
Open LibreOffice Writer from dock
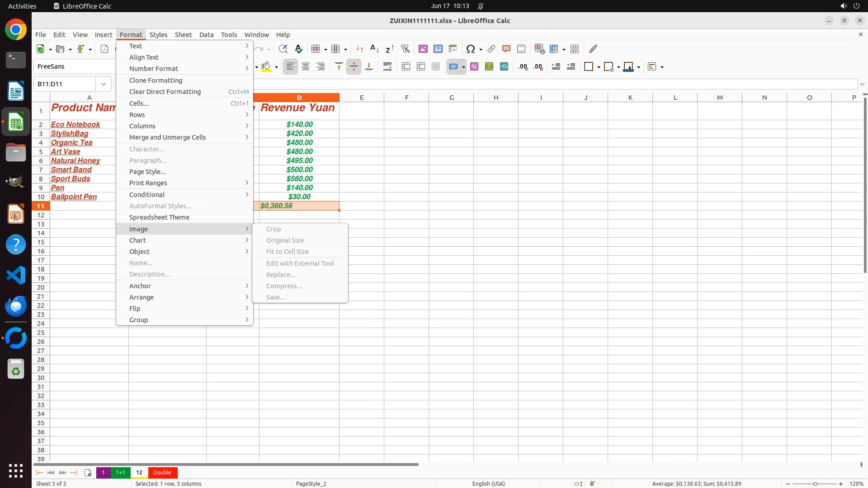coord(16,91)
